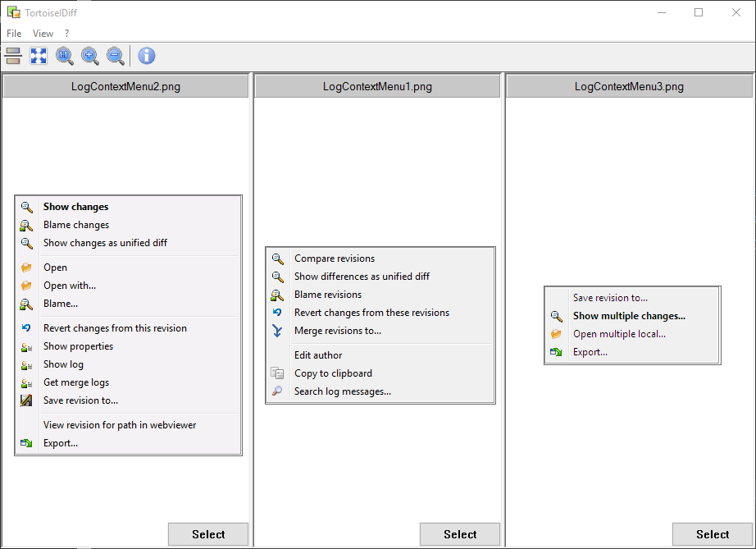Click the LogContextMenu2.png header label
Viewport: 756px width, 549px height.
coord(125,86)
